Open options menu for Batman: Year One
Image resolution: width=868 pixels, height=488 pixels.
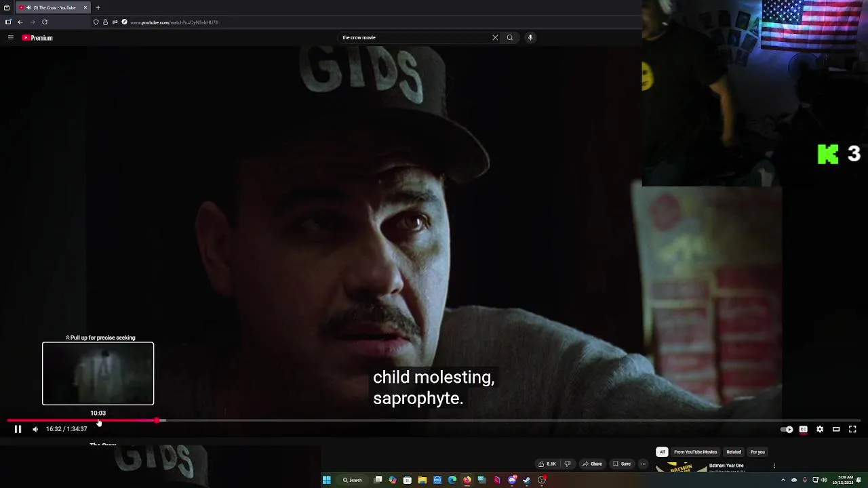pos(774,466)
